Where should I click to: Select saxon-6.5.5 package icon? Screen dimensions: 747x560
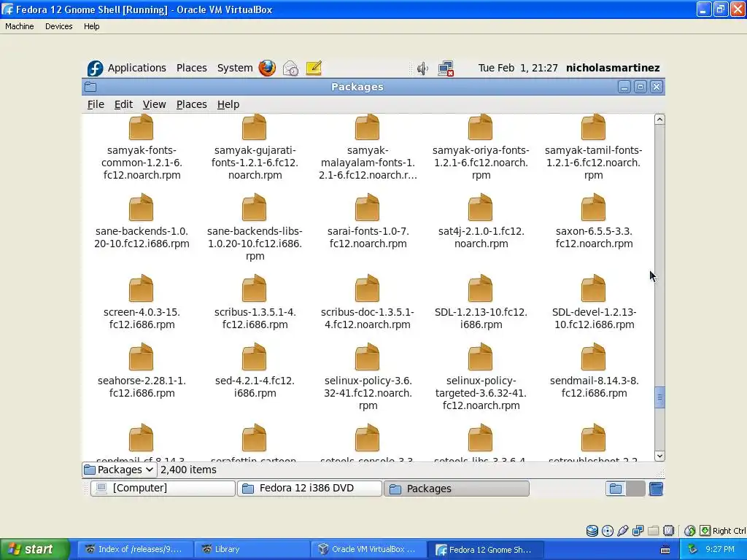pyautogui.click(x=593, y=208)
